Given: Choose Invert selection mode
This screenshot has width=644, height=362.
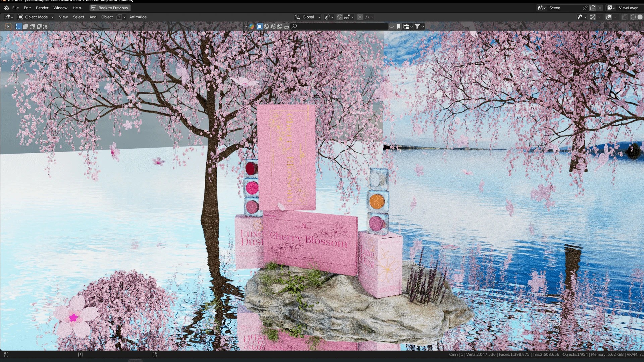Looking at the screenshot, I should click(x=39, y=26).
